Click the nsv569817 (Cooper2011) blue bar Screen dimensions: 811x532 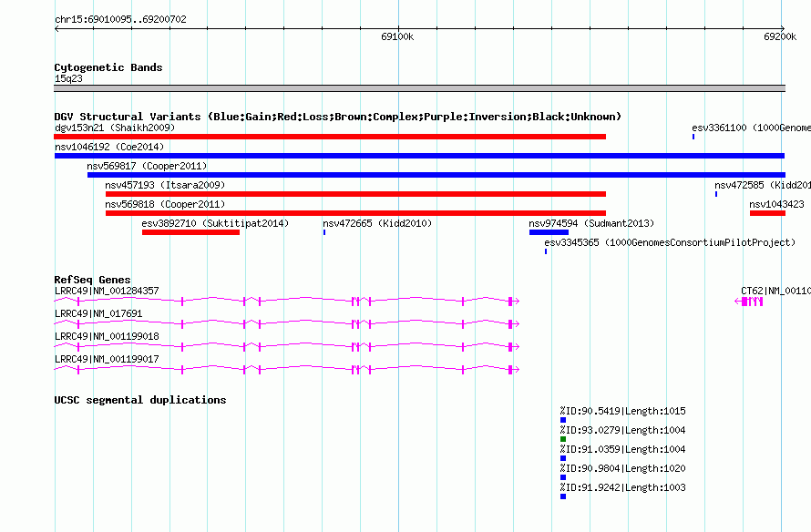(436, 175)
